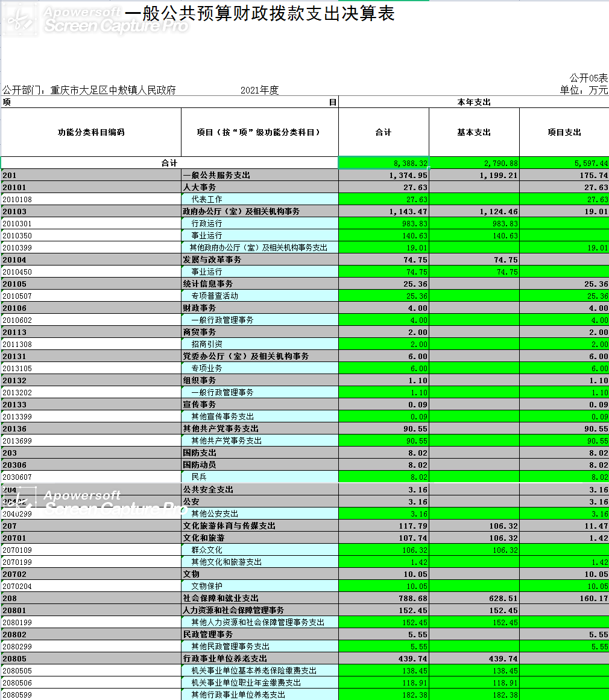This screenshot has height=700, width=609.
Task: Click the 人大事务 cell
Action: point(260,187)
